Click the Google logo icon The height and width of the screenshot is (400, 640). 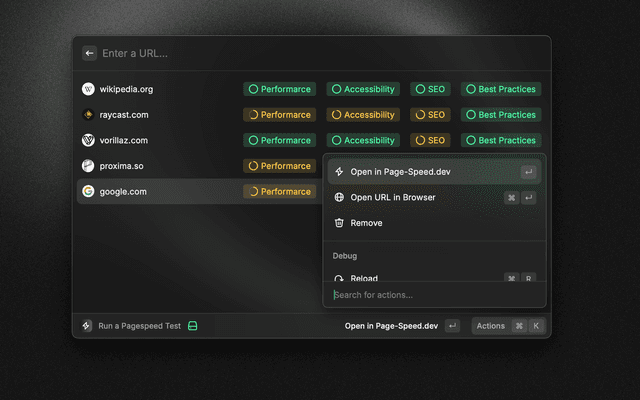click(x=88, y=191)
